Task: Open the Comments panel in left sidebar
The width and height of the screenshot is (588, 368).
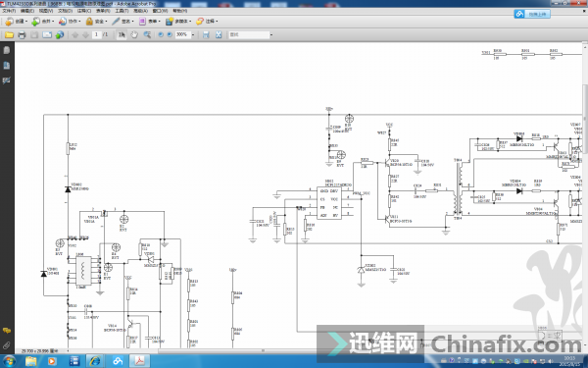Action: click(x=7, y=331)
